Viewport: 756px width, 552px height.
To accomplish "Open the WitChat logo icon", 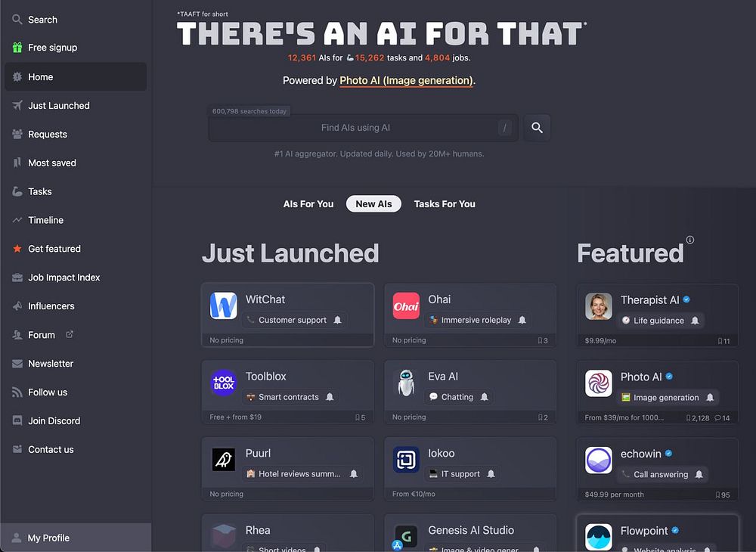I will [x=223, y=305].
